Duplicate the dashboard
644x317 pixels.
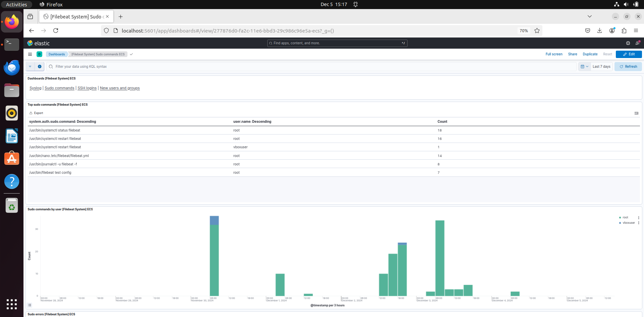pos(590,54)
